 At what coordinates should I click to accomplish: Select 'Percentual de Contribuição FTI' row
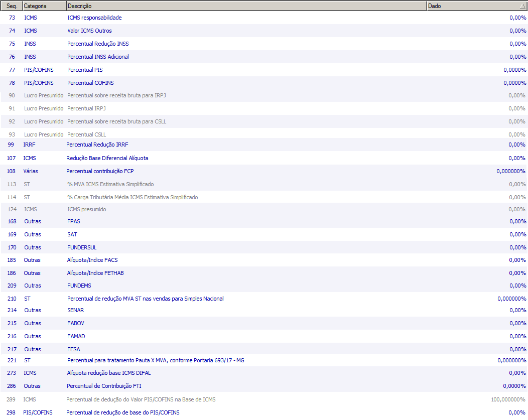pos(264,386)
